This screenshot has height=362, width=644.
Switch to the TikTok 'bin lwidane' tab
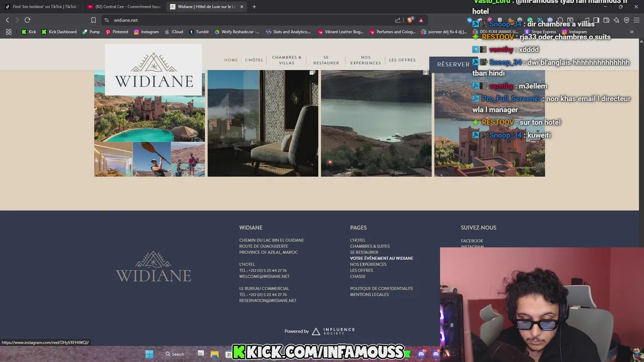41,7
